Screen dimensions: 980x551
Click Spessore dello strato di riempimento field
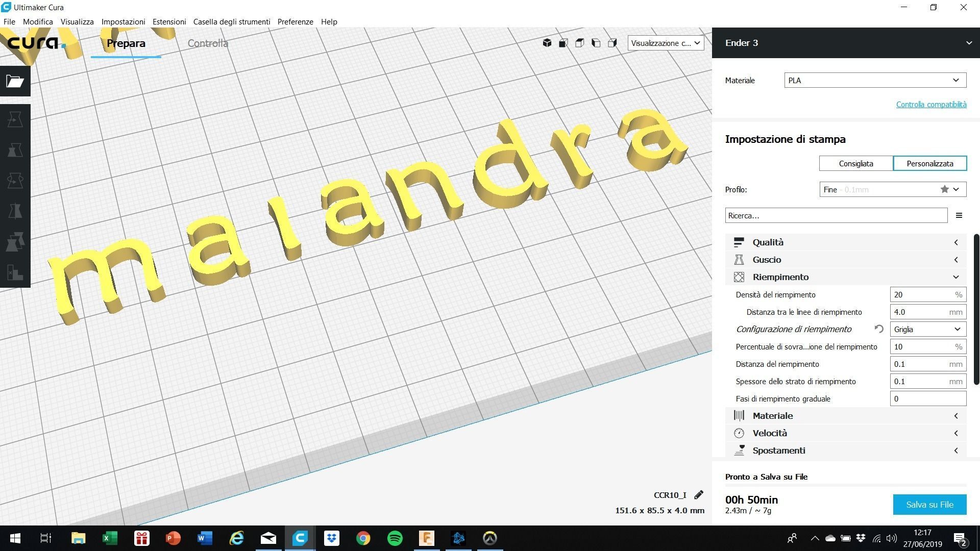(x=928, y=381)
